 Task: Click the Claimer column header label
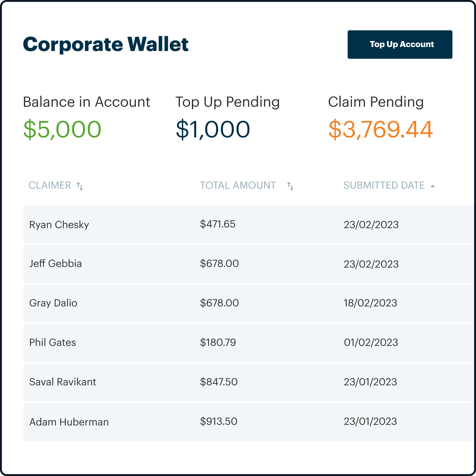coord(50,186)
